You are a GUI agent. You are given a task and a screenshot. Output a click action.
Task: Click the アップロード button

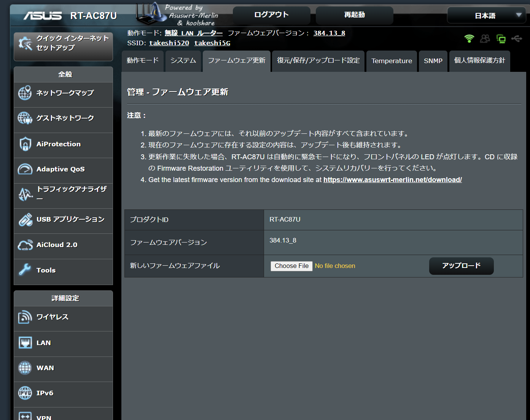461,266
